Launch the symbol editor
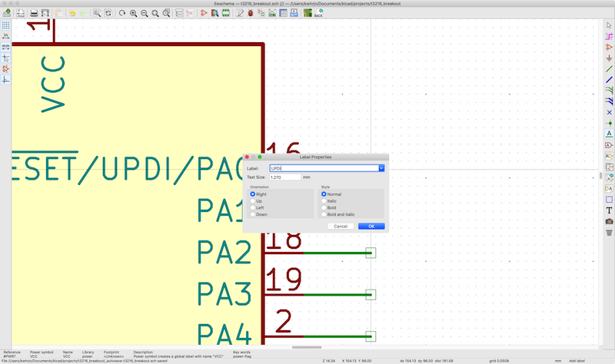Viewport: 615px width, 364px height. pos(204,13)
